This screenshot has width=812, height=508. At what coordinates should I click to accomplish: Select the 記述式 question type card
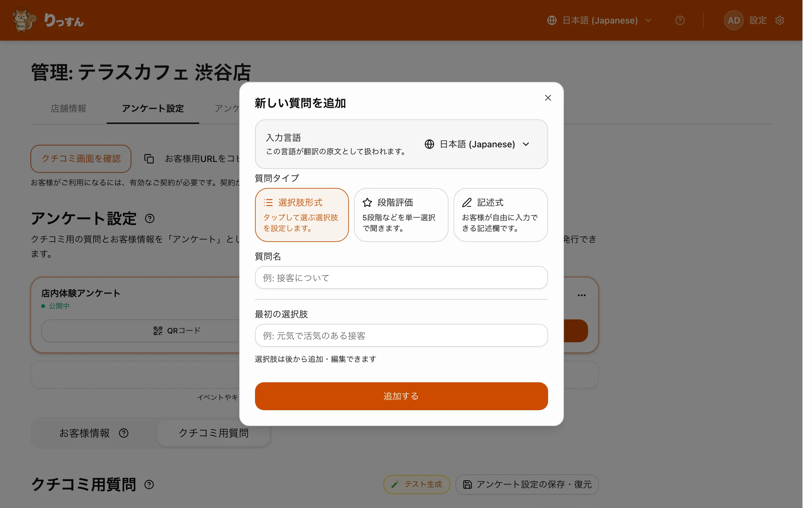pos(501,215)
